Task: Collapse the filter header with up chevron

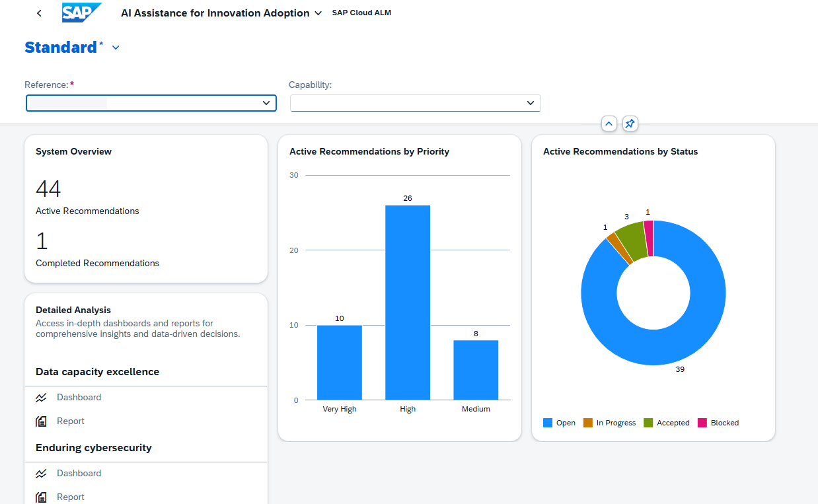Action: point(609,124)
